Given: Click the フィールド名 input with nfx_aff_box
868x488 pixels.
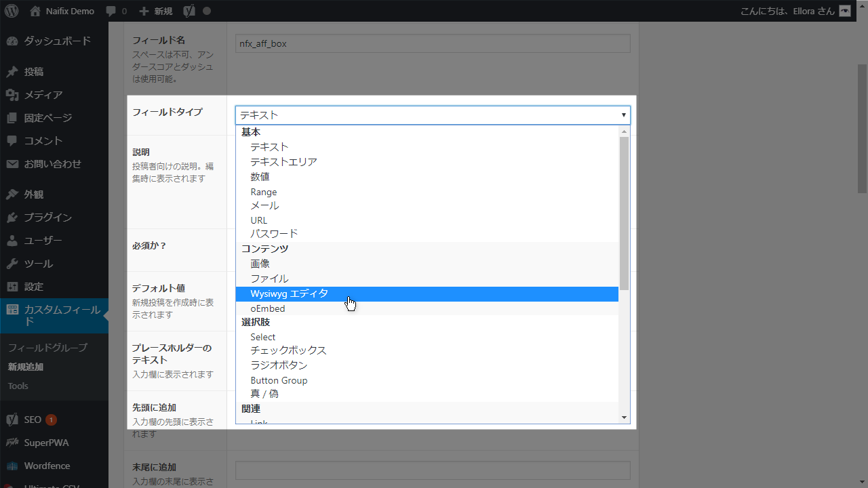Looking at the screenshot, I should tap(433, 43).
